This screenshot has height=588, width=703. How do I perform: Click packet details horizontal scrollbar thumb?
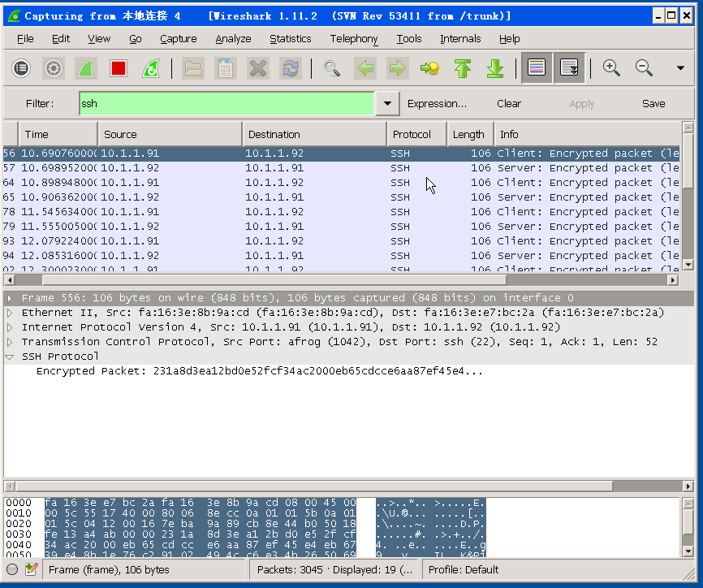click(314, 486)
